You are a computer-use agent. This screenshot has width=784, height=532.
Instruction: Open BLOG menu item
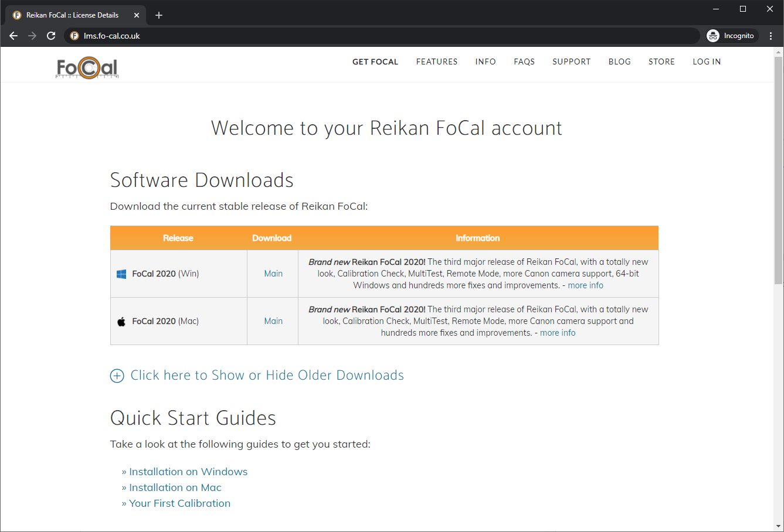click(619, 62)
